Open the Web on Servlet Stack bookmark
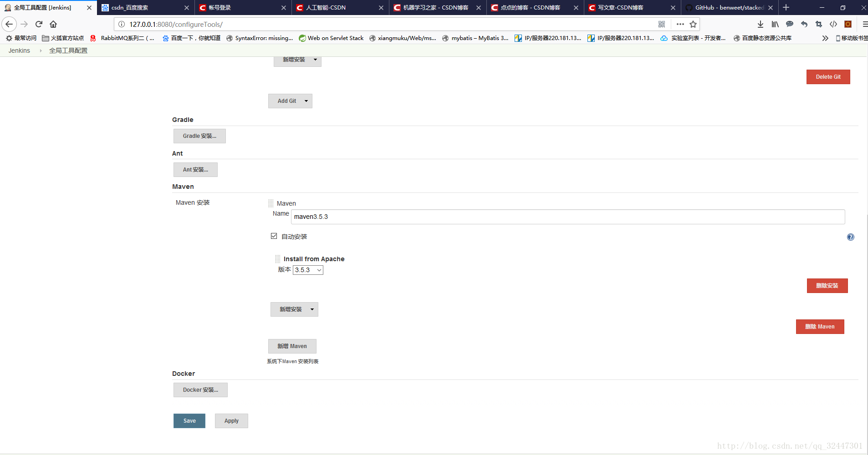The height and width of the screenshot is (455, 868). (331, 38)
